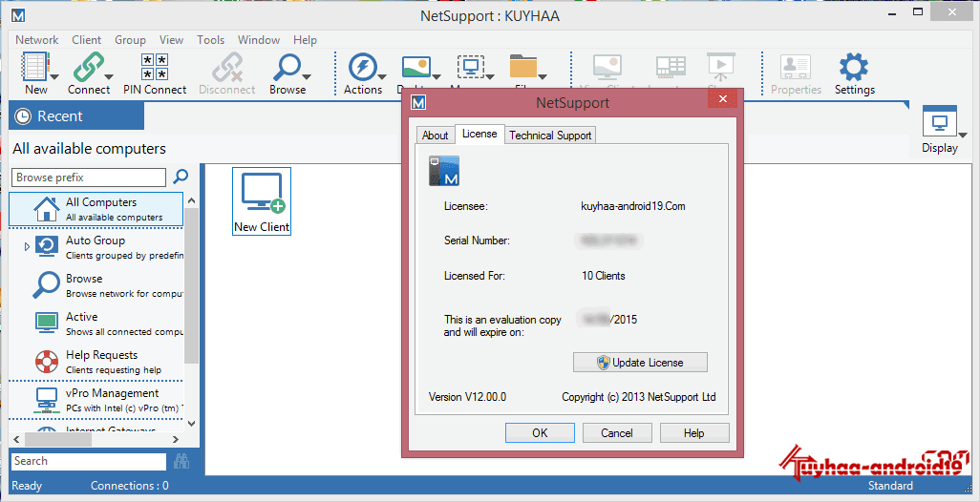Click the Actions lightning icon

tap(363, 67)
